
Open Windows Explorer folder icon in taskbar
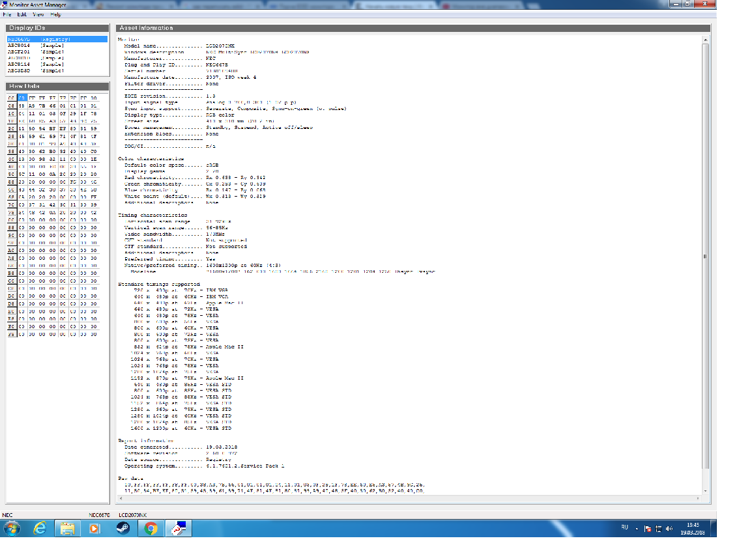[67, 528]
